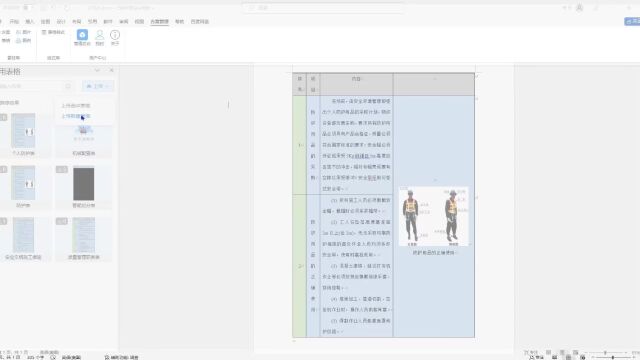Open the upload dropdown button in panel
Image resolution: width=640 pixels, height=360 pixels.
pyautogui.click(x=98, y=86)
